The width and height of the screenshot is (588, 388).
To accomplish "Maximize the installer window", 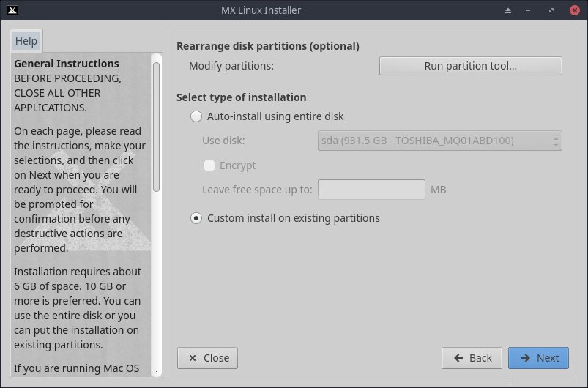I will click(x=551, y=10).
